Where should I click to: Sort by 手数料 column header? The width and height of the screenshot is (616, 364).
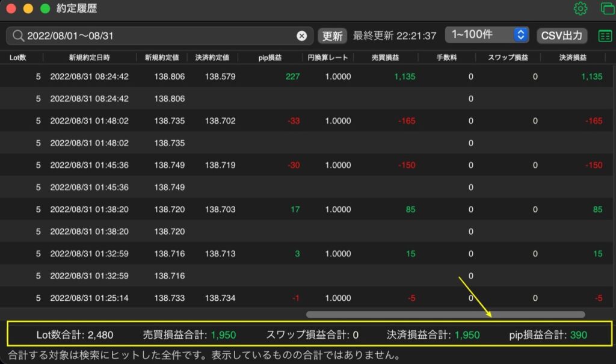click(x=447, y=57)
